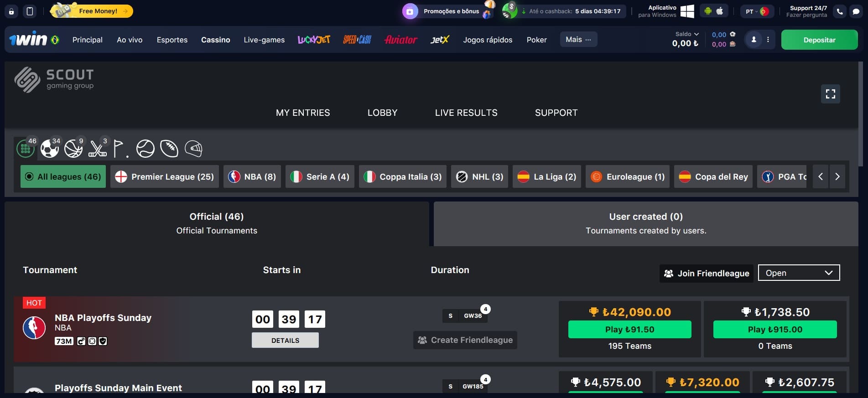Image resolution: width=868 pixels, height=398 pixels.
Task: Click the Promoções e bônus gift icon
Action: click(410, 11)
